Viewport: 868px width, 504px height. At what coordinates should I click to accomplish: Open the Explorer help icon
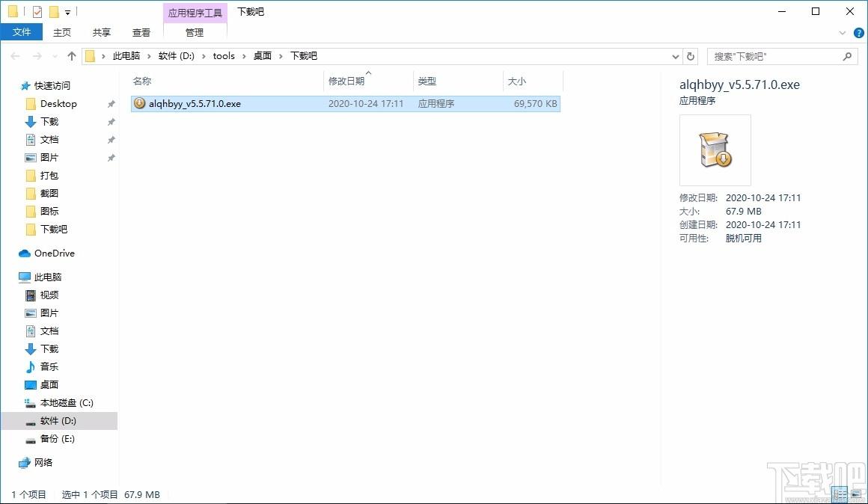click(x=859, y=33)
